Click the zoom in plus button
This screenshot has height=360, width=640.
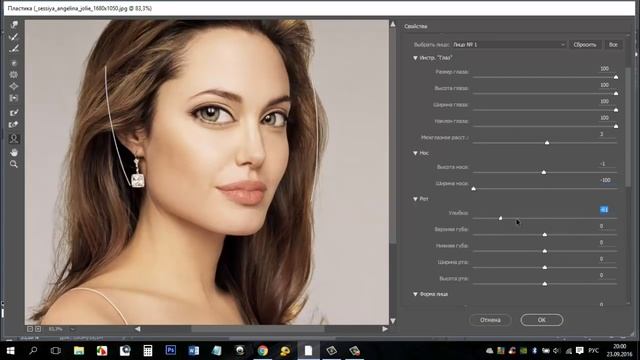(38, 329)
